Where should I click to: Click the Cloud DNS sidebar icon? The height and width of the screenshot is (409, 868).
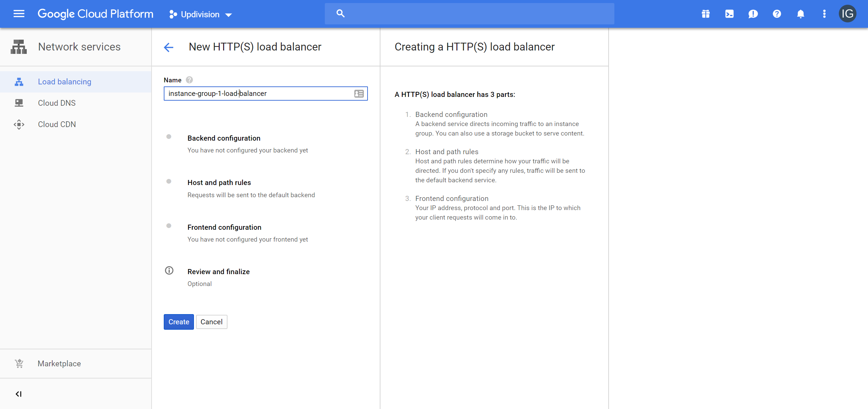[x=19, y=103]
